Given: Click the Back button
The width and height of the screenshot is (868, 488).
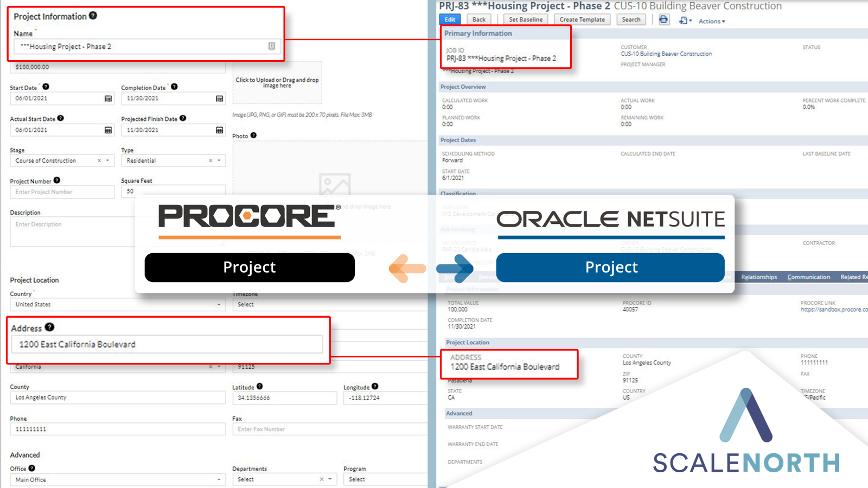Looking at the screenshot, I should tap(479, 20).
